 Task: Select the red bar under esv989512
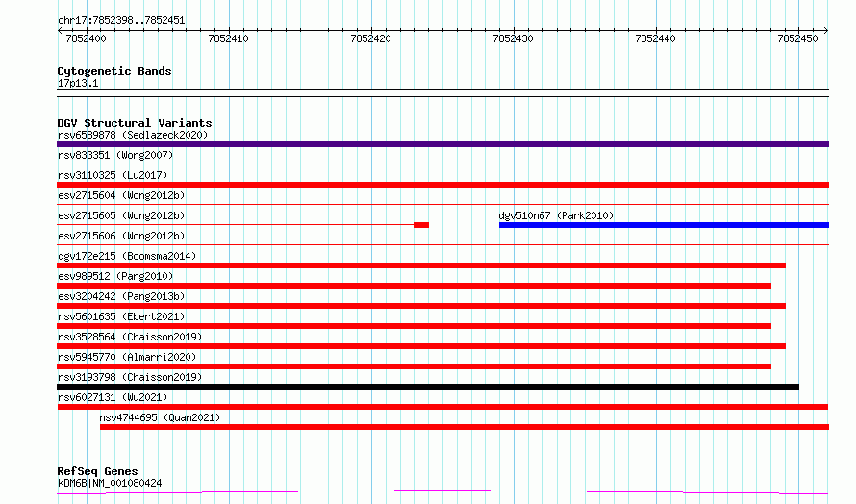pos(414,286)
